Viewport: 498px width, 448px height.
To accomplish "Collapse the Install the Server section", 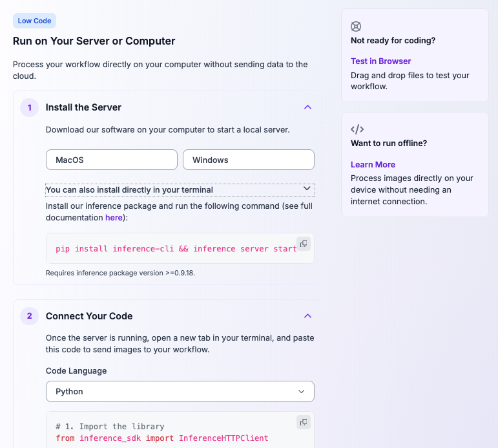I will coord(307,107).
